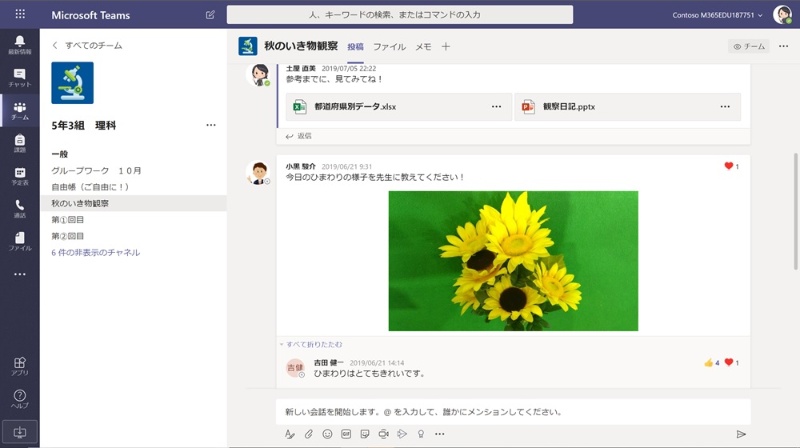Toggle thumbs-up reaction on 吉田's reply
The height and width of the screenshot is (448, 800).
pos(708,362)
